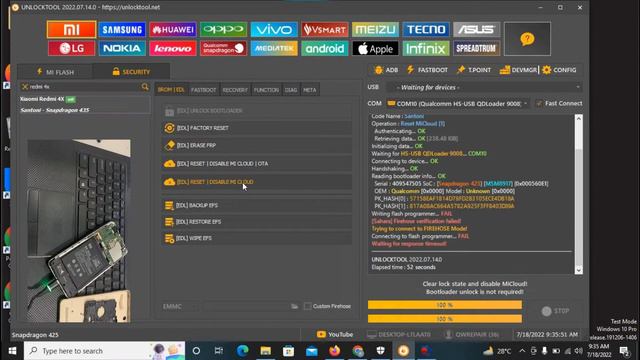640x360 pixels.
Task: Select the LG brand logo
Action: coord(71,48)
